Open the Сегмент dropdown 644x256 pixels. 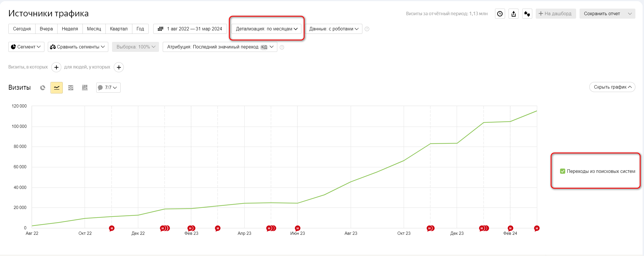26,47
